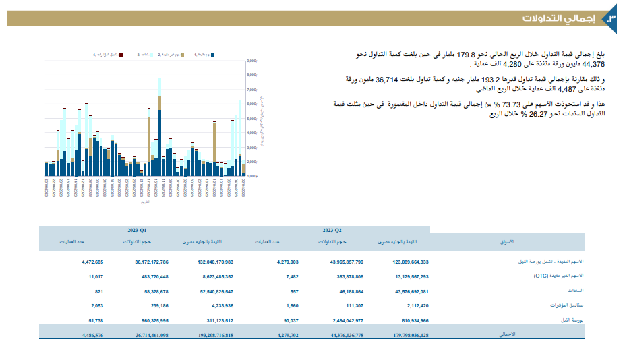Click the section number ٣ badge in header
627x364 pixels.
[x=610, y=18]
